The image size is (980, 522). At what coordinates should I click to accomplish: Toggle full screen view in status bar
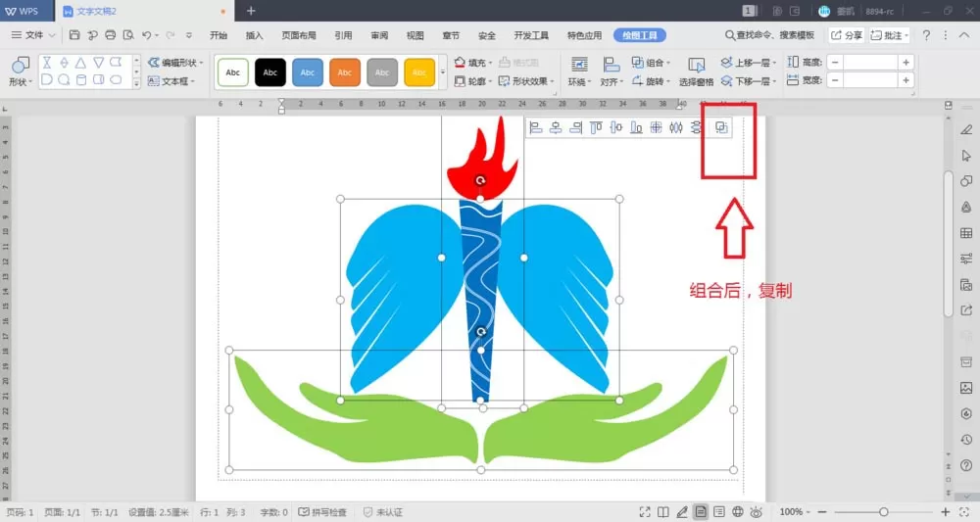645,512
